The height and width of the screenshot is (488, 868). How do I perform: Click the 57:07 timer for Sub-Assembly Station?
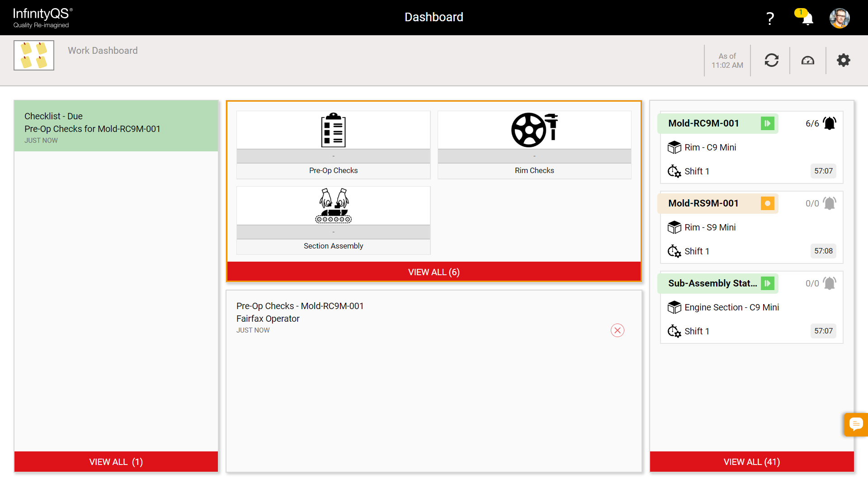pos(823,331)
